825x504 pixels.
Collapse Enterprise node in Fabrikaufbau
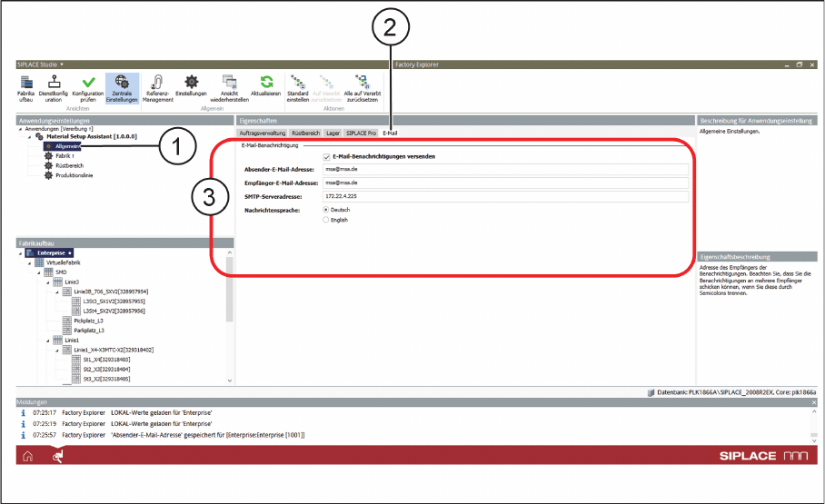pos(21,253)
